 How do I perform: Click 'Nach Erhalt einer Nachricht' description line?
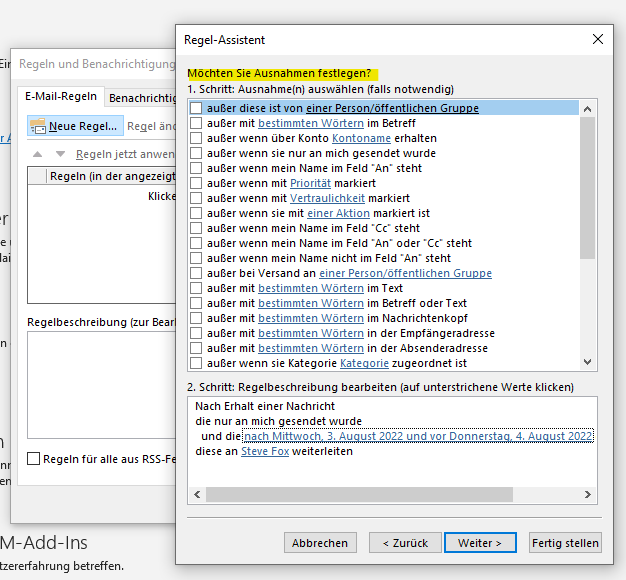[265, 406]
